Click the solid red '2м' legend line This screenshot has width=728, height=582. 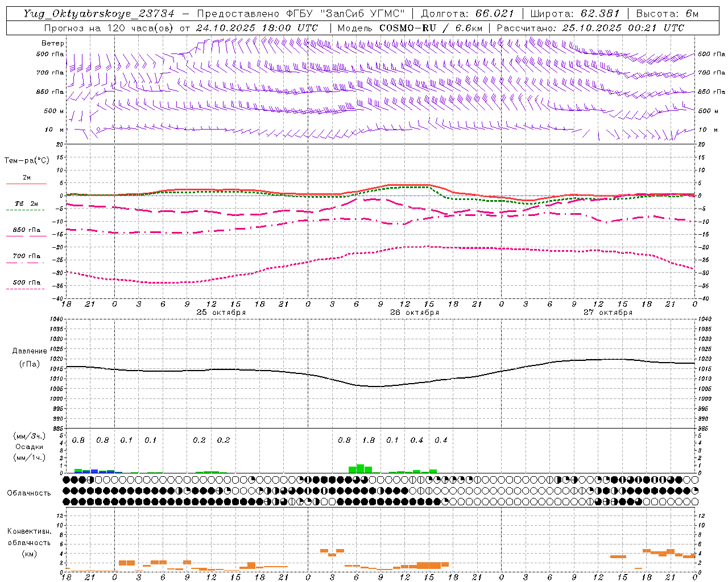(x=26, y=184)
